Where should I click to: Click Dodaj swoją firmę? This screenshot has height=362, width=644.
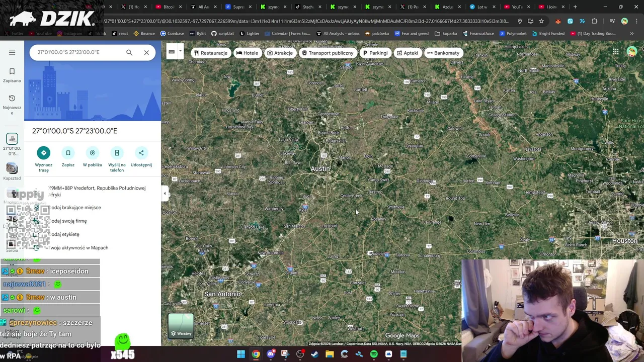(69, 221)
